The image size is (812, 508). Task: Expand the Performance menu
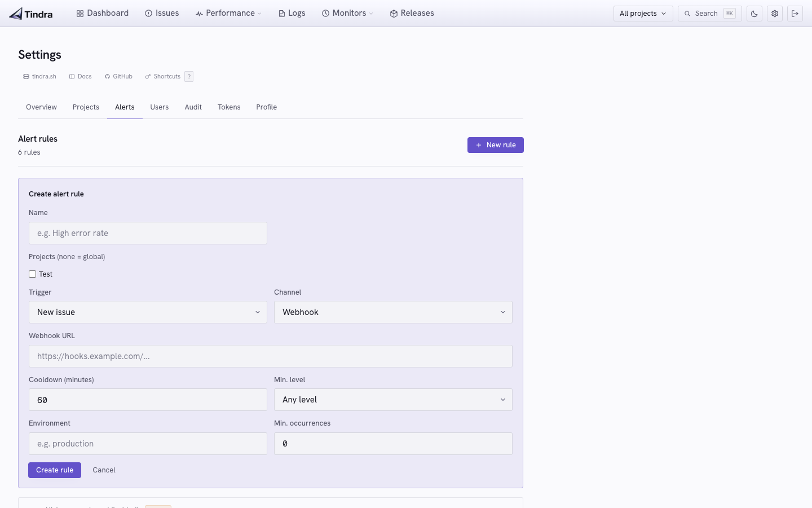(x=228, y=13)
